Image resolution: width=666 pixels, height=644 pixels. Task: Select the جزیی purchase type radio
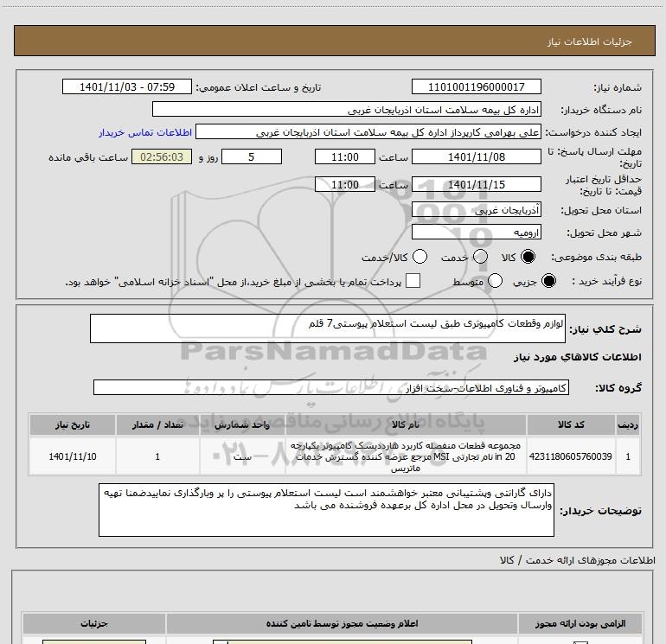pos(548,281)
